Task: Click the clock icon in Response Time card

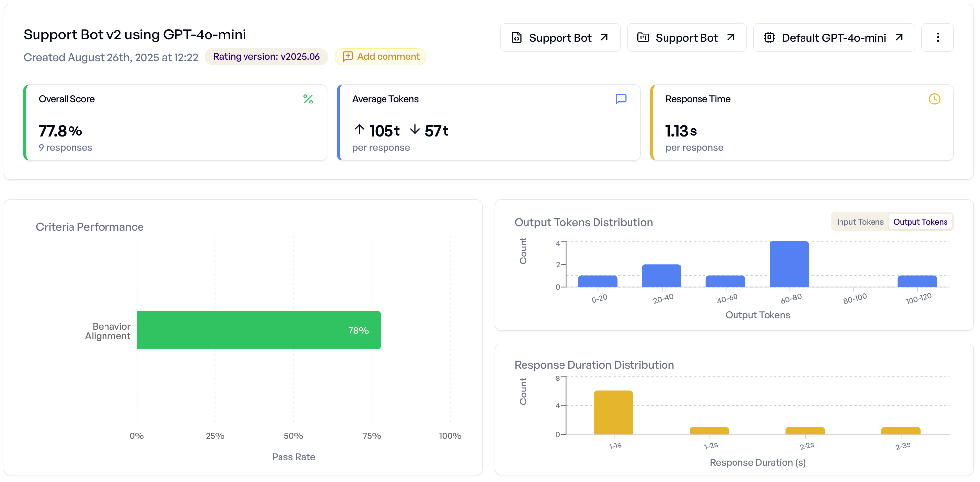Action: [934, 99]
